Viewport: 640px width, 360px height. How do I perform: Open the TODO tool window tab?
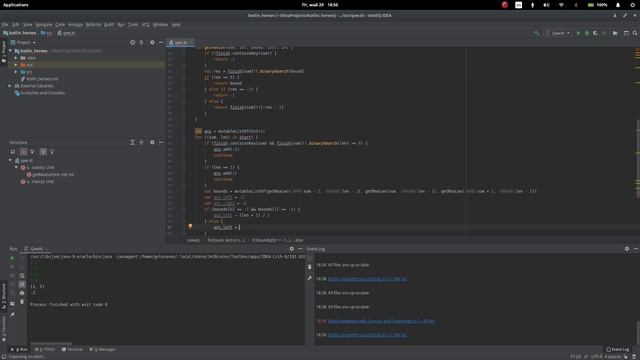[44, 349]
